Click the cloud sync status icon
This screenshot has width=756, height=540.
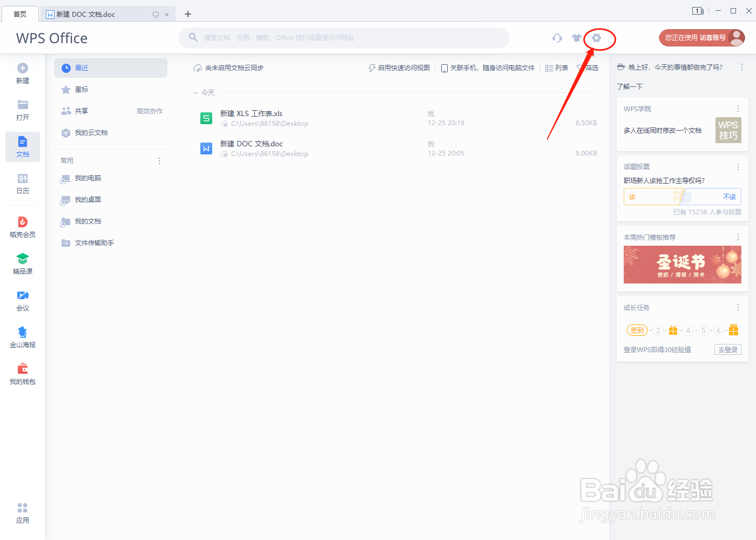pos(198,68)
